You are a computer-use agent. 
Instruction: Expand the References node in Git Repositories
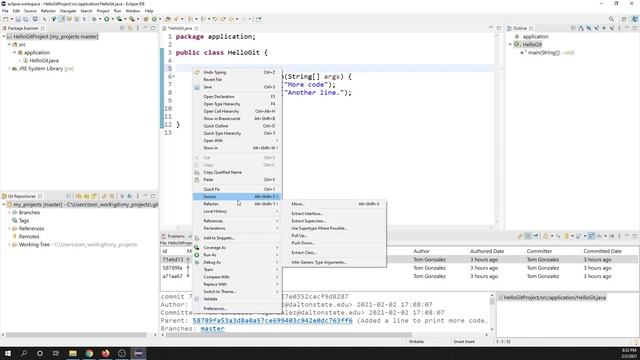pos(9,229)
